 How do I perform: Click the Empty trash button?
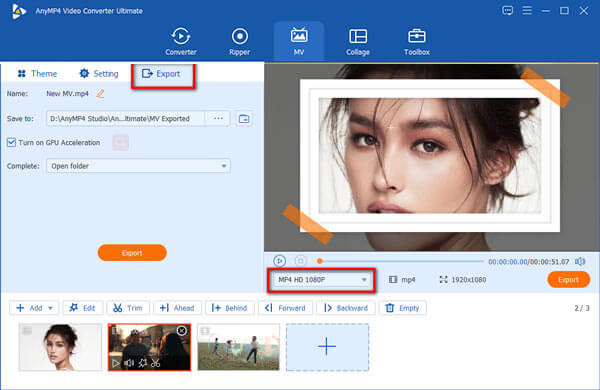[403, 308]
